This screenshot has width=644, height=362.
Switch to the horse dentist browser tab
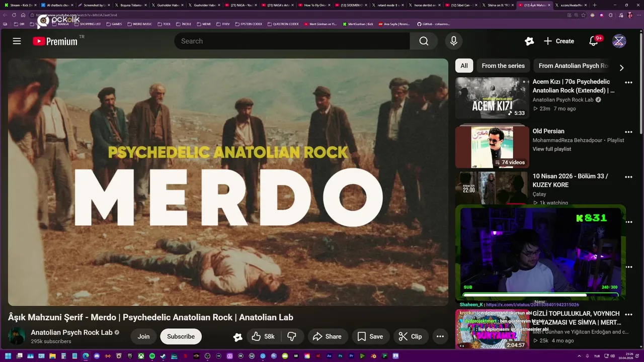(425, 5)
